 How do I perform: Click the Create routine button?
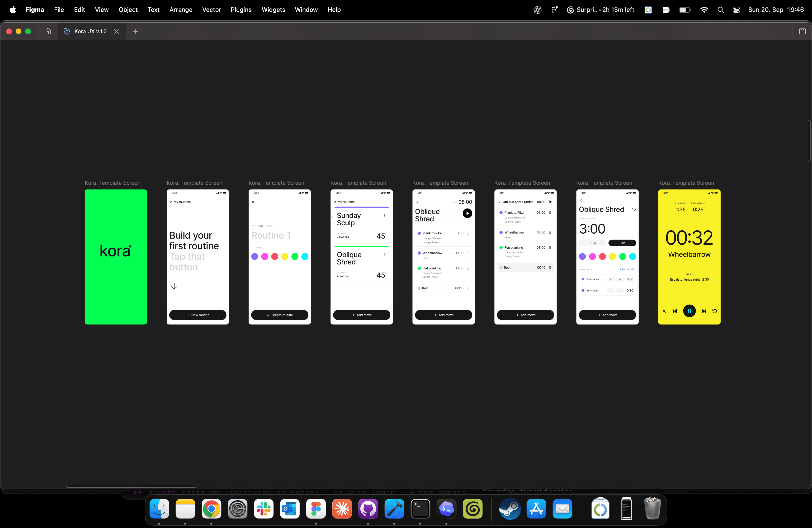(x=280, y=315)
